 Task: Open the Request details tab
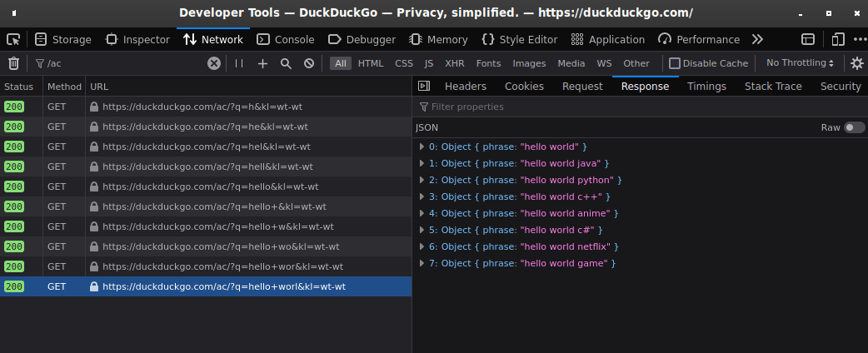point(582,87)
